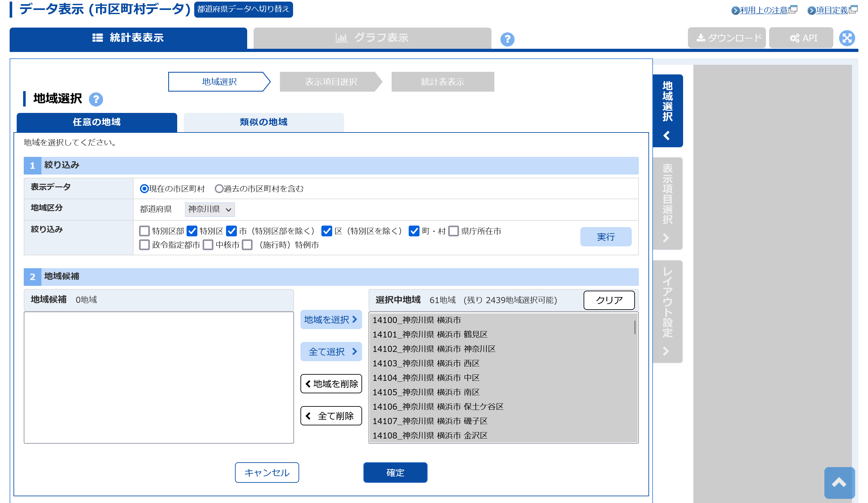Image resolution: width=868 pixels, height=503 pixels.
Task: Click the fullscreen expand icon at top right
Action: pos(846,38)
